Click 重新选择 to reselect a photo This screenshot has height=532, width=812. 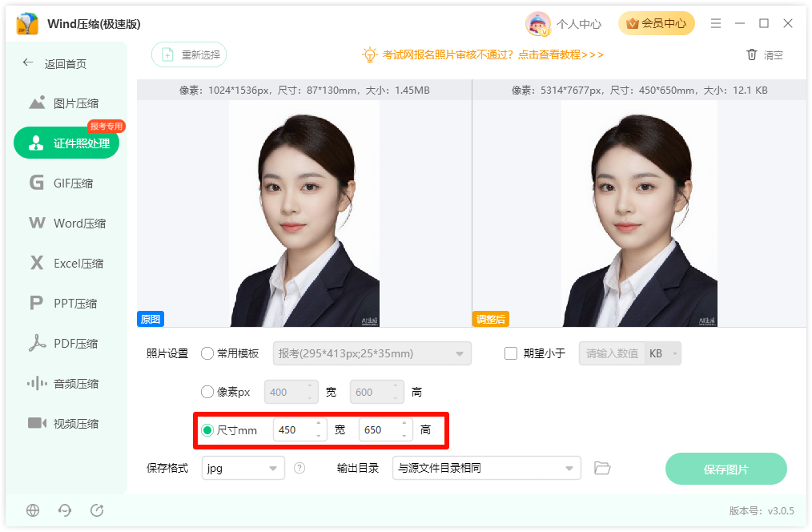(x=189, y=54)
